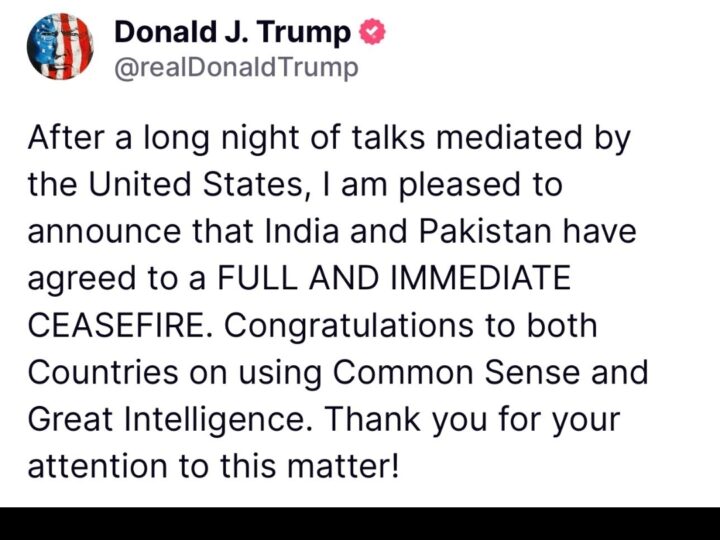Viewport: 720px width, 540px height.
Task: Click "pleased to" in the post
Action: point(480,185)
